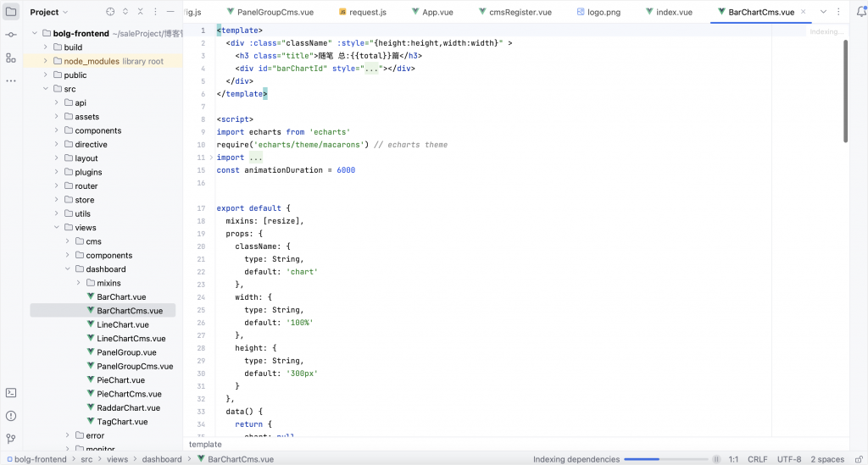Screen dimensions: 868x465
Task: Click Select Opened File target icon
Action: coord(110,12)
